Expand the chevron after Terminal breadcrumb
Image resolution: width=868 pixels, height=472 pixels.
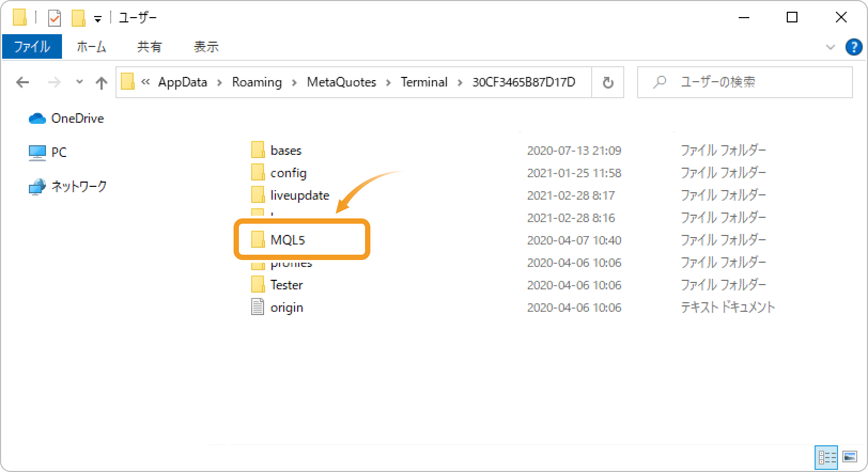[x=460, y=83]
